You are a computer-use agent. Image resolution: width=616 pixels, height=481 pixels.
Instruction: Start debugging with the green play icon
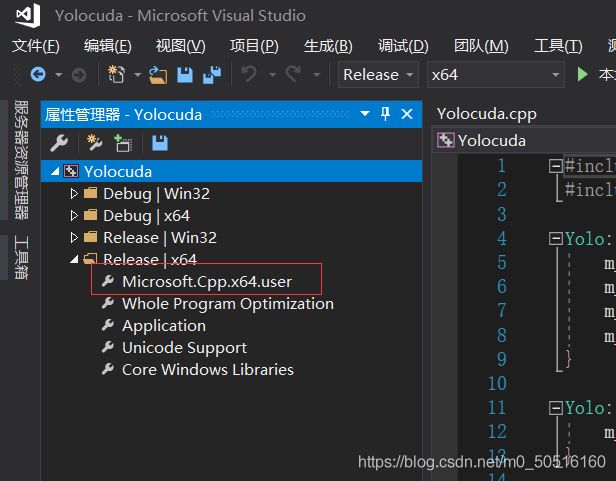[x=582, y=74]
